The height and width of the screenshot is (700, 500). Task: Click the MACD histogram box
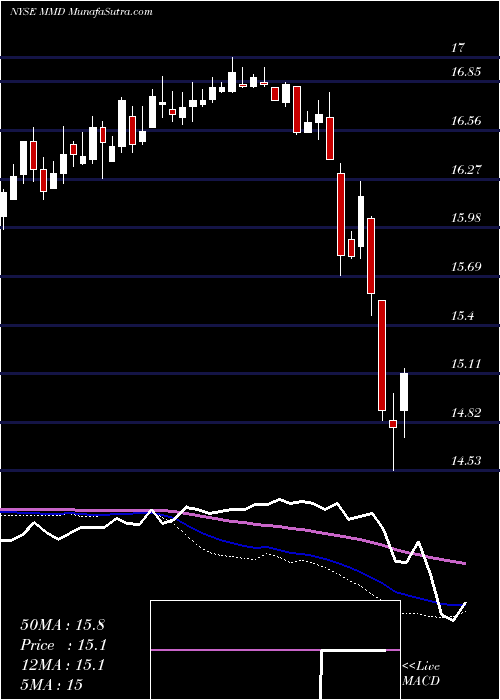tap(275, 650)
